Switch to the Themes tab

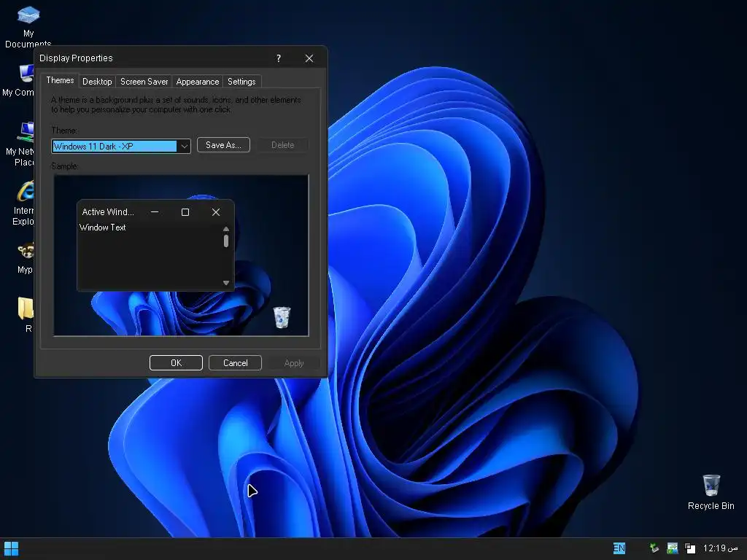(x=60, y=80)
